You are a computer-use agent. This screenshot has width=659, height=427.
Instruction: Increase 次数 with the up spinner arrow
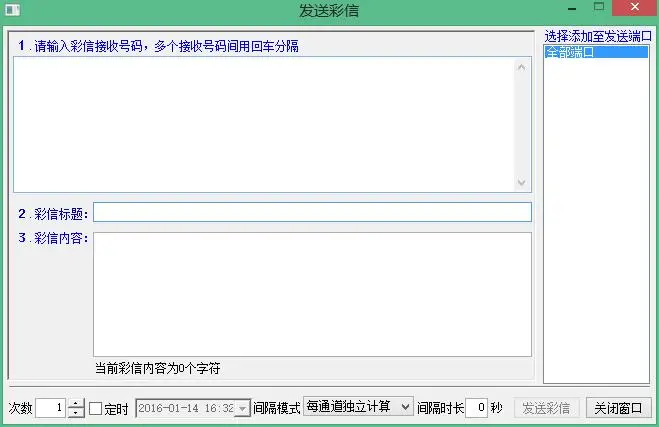(x=76, y=403)
